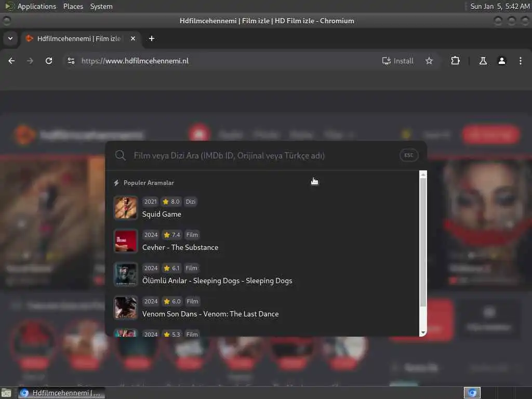This screenshot has width=532, height=399.
Task: Click the 6.1 rating of Sleeping Dogs
Action: pyautogui.click(x=171, y=268)
